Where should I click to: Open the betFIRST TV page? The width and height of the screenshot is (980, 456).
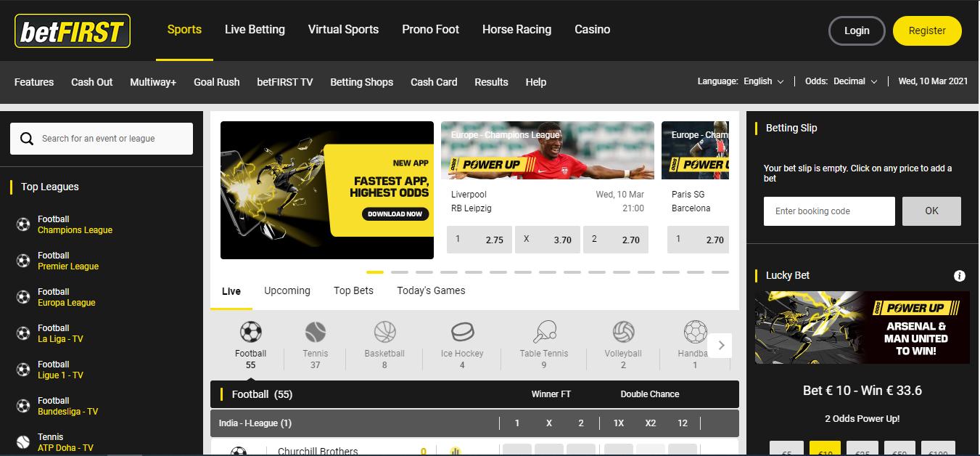[285, 82]
